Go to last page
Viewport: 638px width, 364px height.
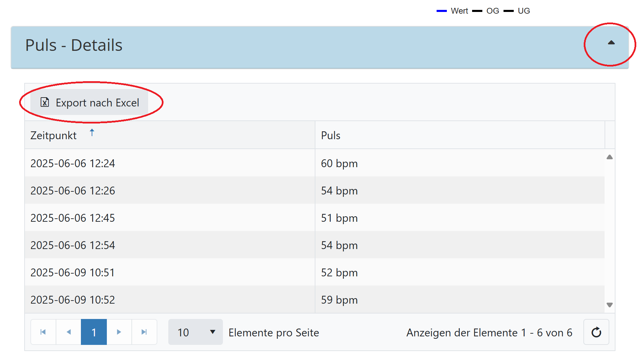(x=144, y=332)
